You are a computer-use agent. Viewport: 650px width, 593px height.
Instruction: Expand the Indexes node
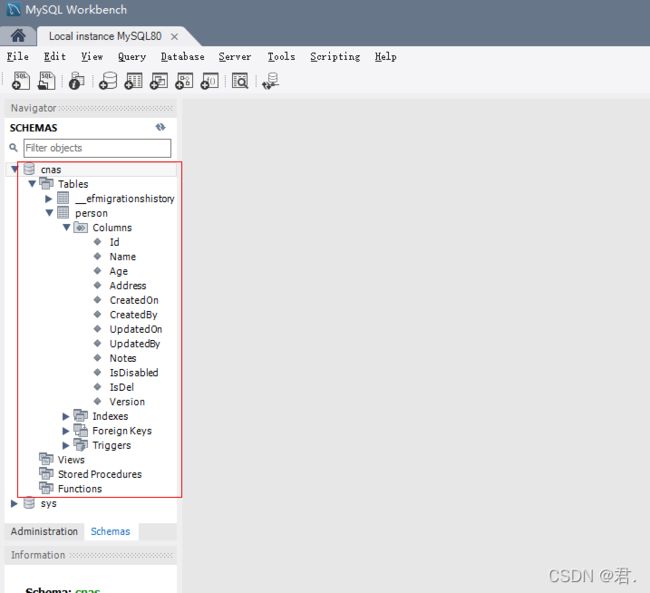(x=65, y=416)
